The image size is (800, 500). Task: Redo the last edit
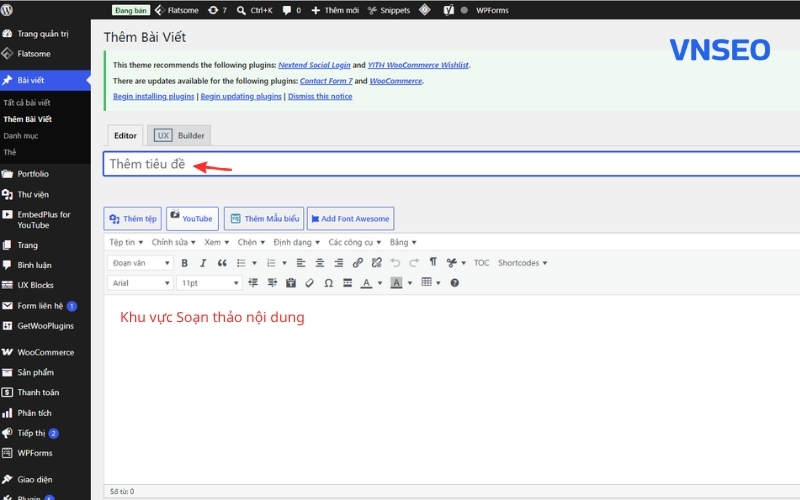tap(414, 263)
